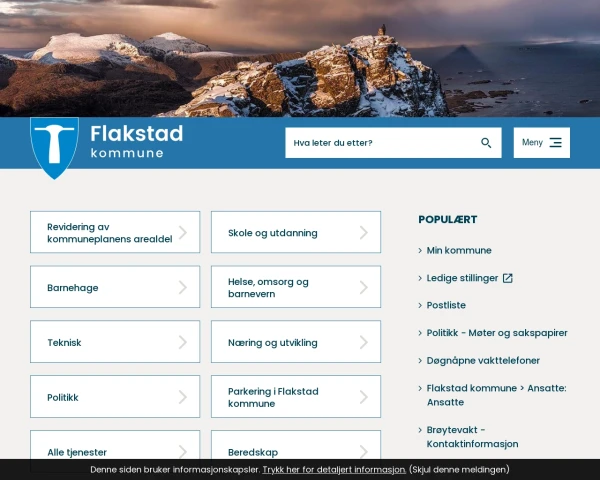The image size is (600, 480).
Task: Open Politikk - Møter og sakspapirer link
Action: 497,333
